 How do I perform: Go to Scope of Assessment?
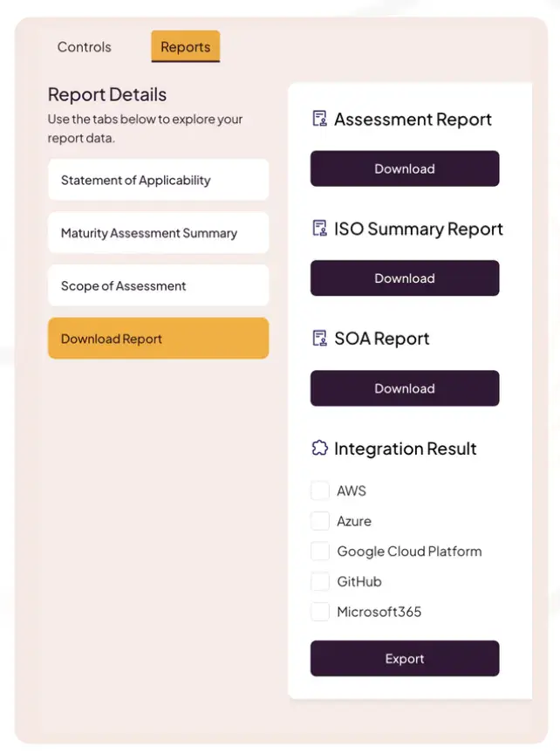point(158,285)
